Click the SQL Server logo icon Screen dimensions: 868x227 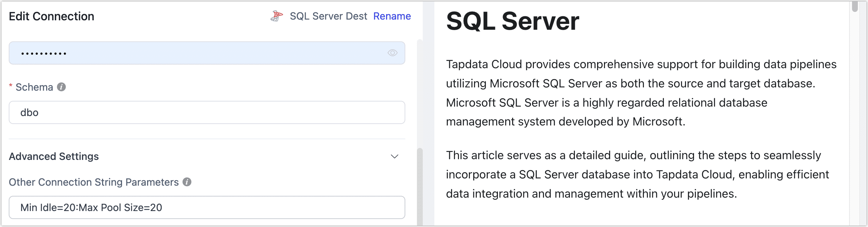point(276,16)
